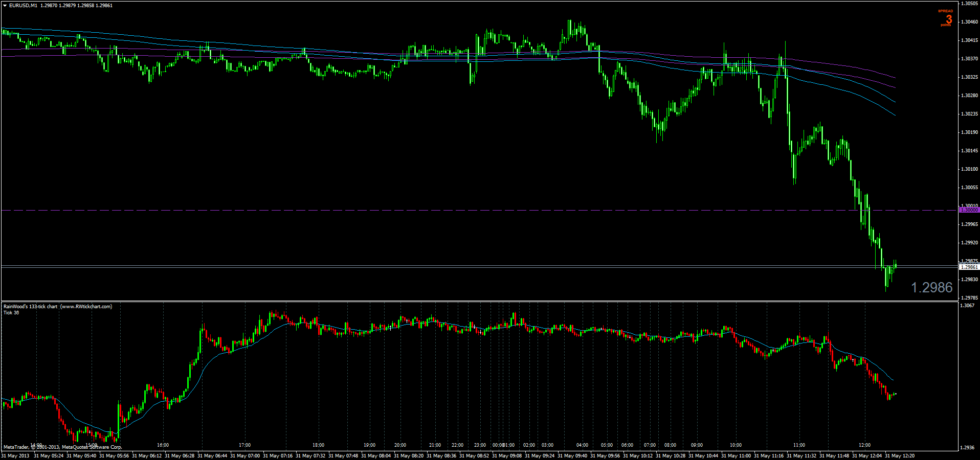Click the 31 May 11:48 time label
This screenshot has width=980, height=460.
(834, 456)
